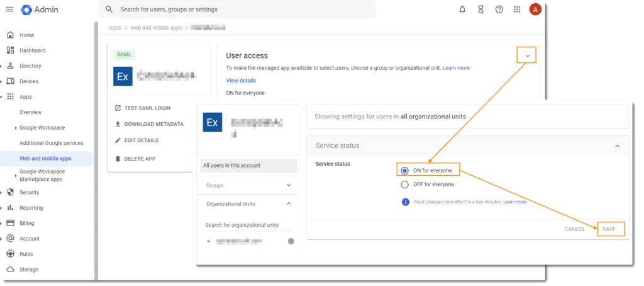Click Learn more link in User access
The height and width of the screenshot is (286, 644).
point(456,68)
